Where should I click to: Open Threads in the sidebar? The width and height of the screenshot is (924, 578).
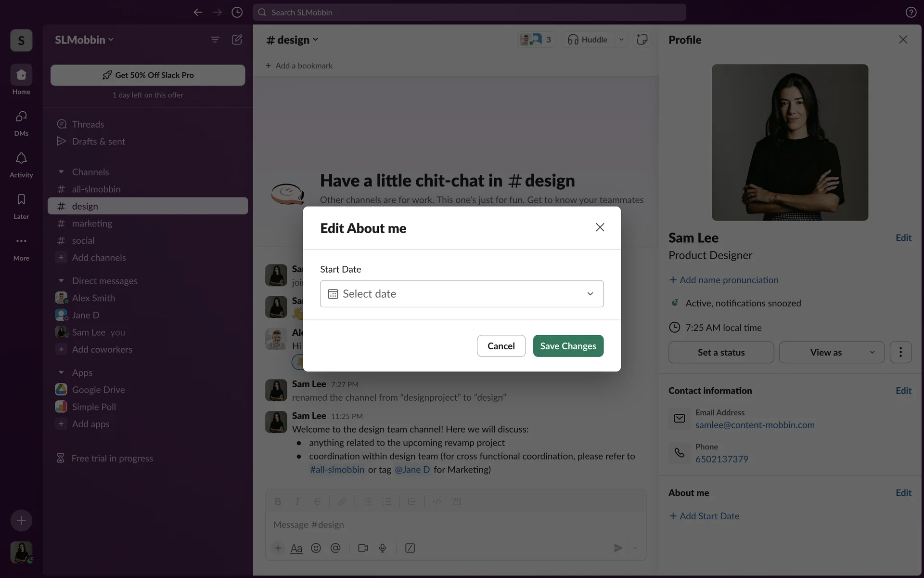click(88, 124)
